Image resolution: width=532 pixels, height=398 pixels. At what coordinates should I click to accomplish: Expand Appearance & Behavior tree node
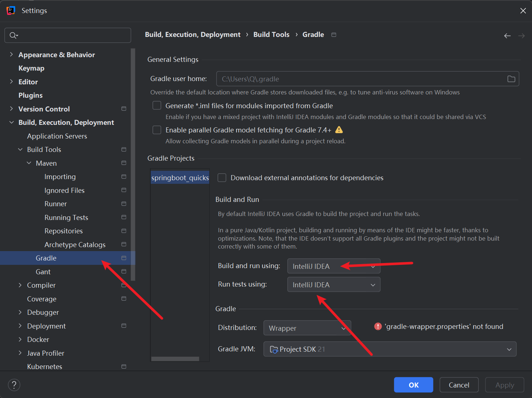pos(11,54)
